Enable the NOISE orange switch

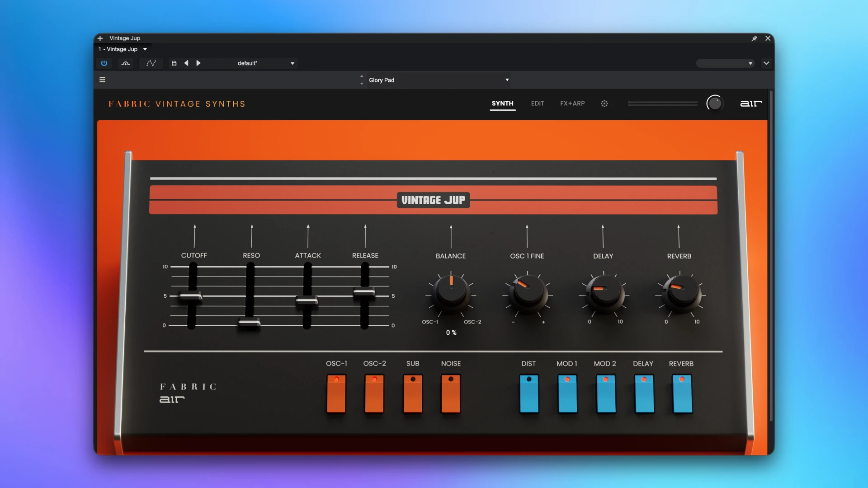tap(451, 394)
